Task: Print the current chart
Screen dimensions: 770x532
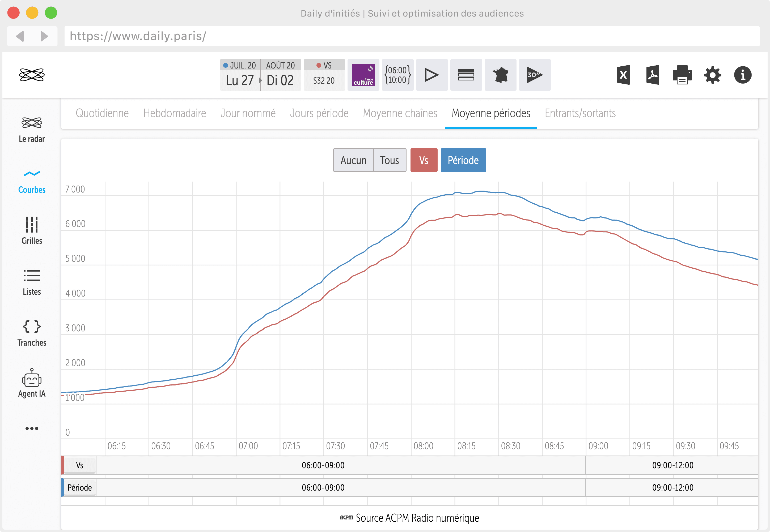Action: point(682,75)
